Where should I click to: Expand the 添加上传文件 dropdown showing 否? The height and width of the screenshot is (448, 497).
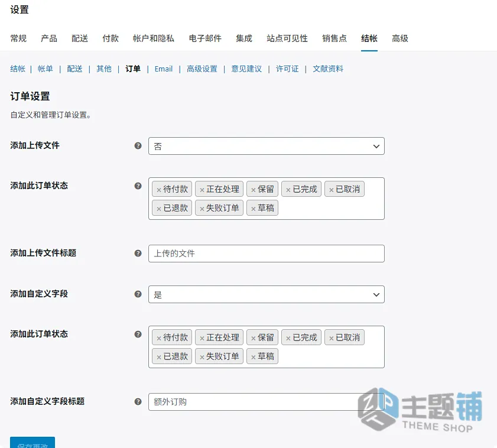point(267,146)
